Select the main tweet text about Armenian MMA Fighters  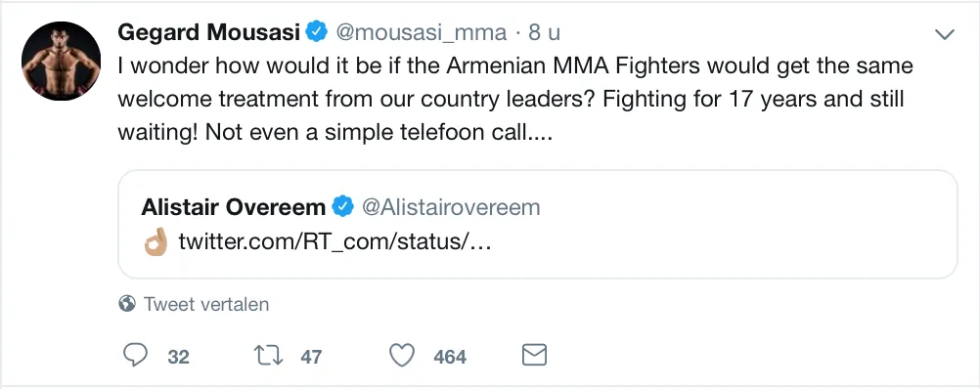pyautogui.click(x=515, y=100)
